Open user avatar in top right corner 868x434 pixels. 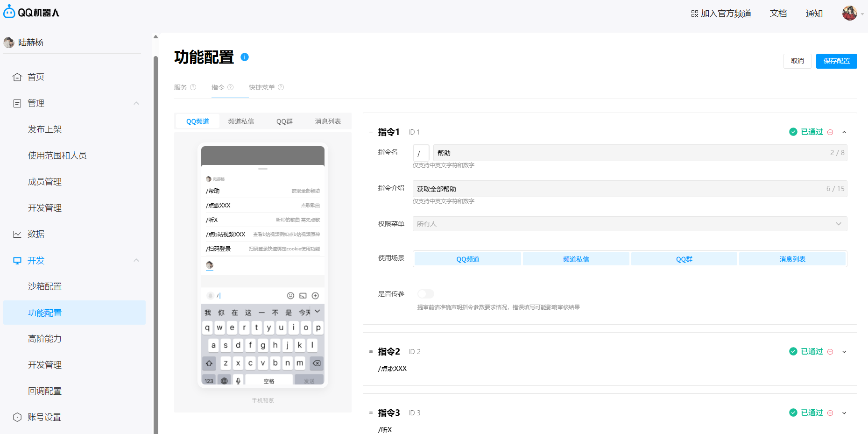coord(849,13)
